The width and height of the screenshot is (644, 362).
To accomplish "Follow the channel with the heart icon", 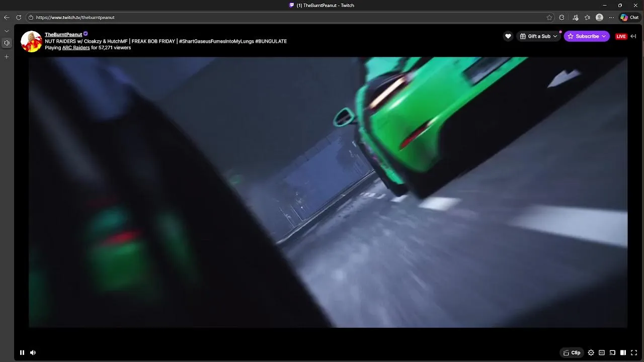I will point(508,36).
